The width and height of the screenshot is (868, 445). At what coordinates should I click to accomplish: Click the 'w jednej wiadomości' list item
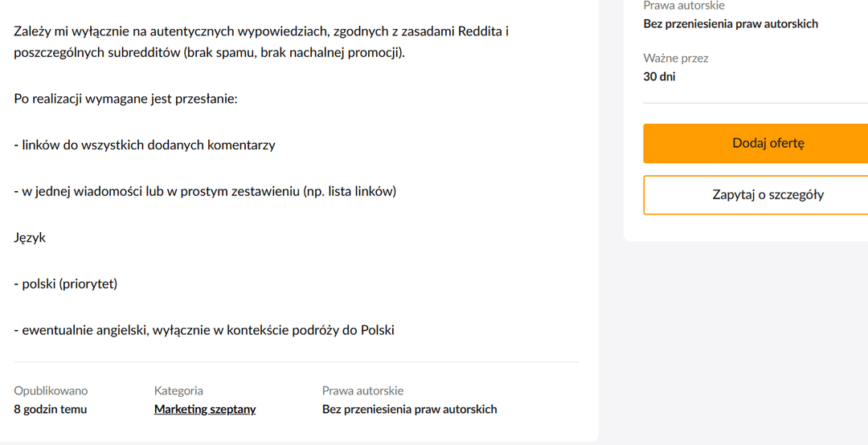click(x=205, y=191)
